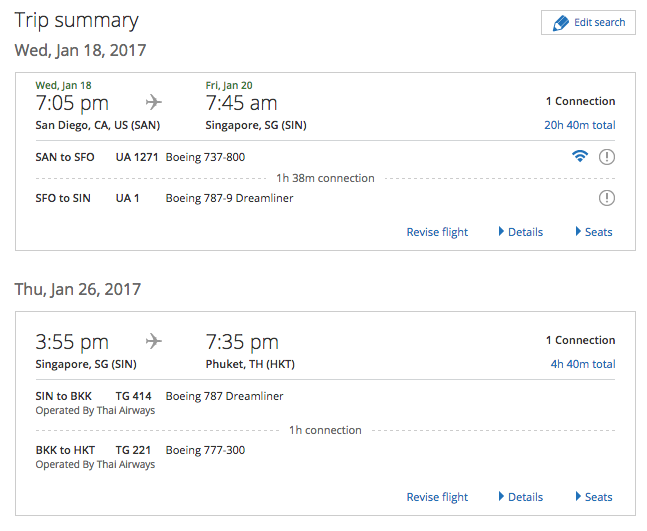Screen dimensions: 647x531
Task: Revise flight for the Jan 18 itinerary
Action: tap(437, 232)
